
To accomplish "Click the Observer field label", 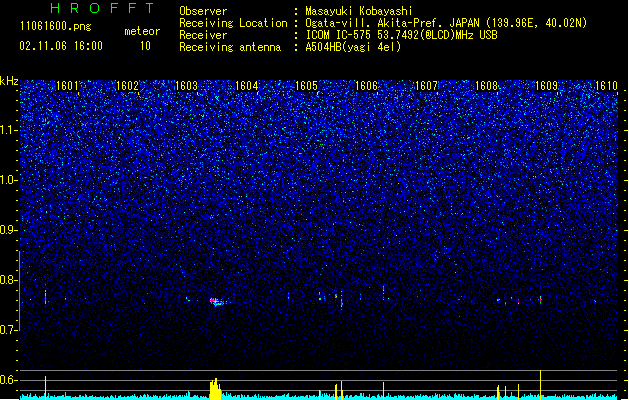I will coord(203,11).
